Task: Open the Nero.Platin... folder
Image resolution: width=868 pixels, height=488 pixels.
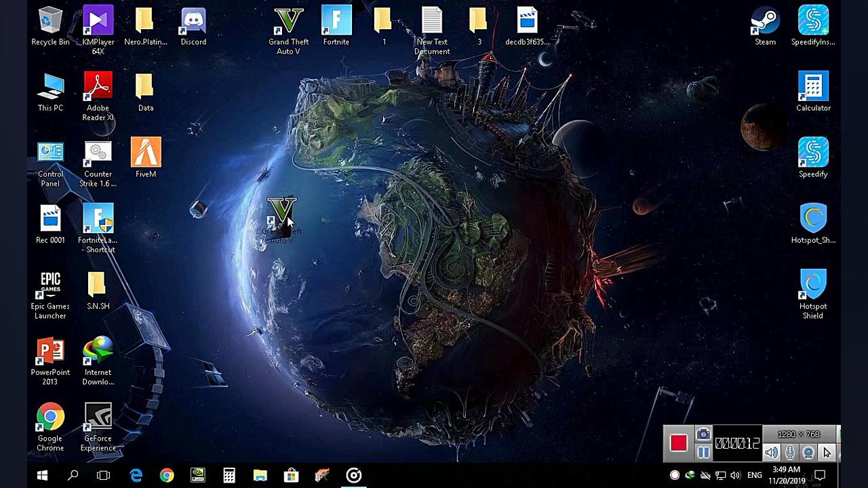Action: coord(146,26)
